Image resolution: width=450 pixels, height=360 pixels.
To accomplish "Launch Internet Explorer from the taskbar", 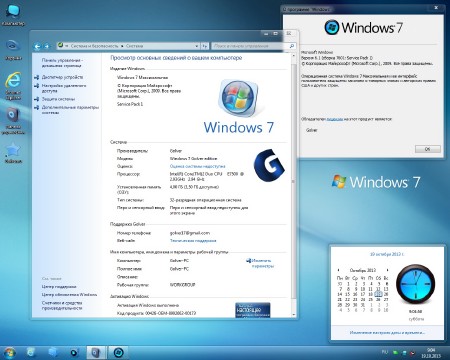I will [31, 352].
